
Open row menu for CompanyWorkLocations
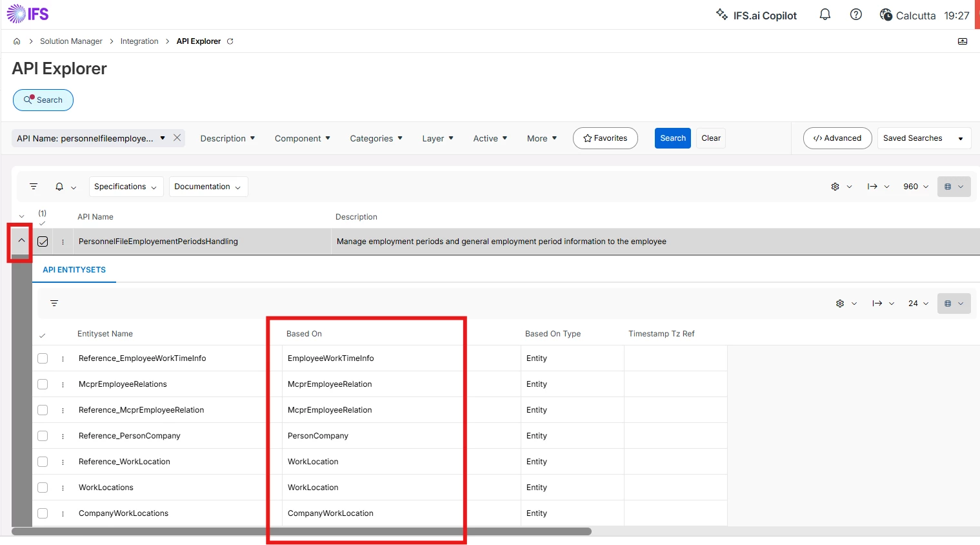63,513
